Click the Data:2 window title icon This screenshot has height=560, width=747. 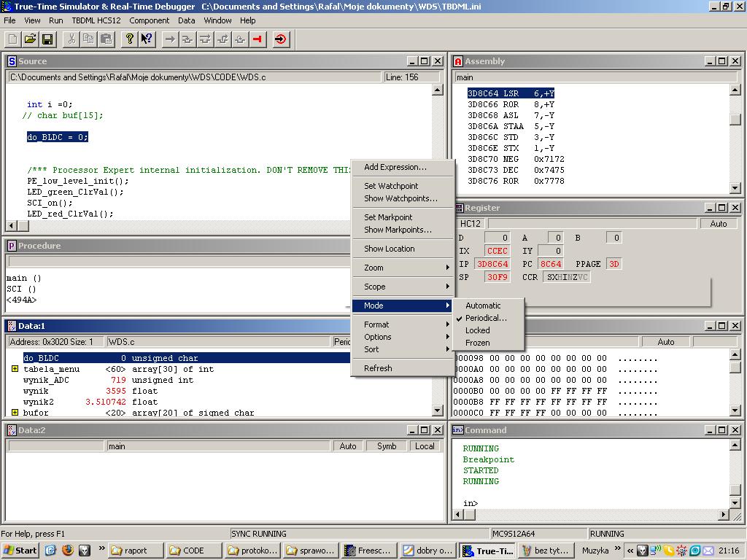[x=12, y=430]
